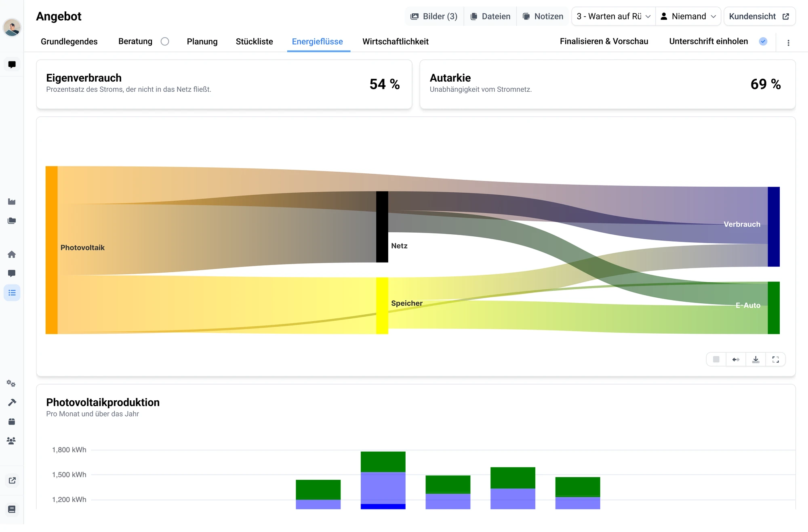Open Kundensicht in new window
The height and width of the screenshot is (532, 808).
[759, 16]
